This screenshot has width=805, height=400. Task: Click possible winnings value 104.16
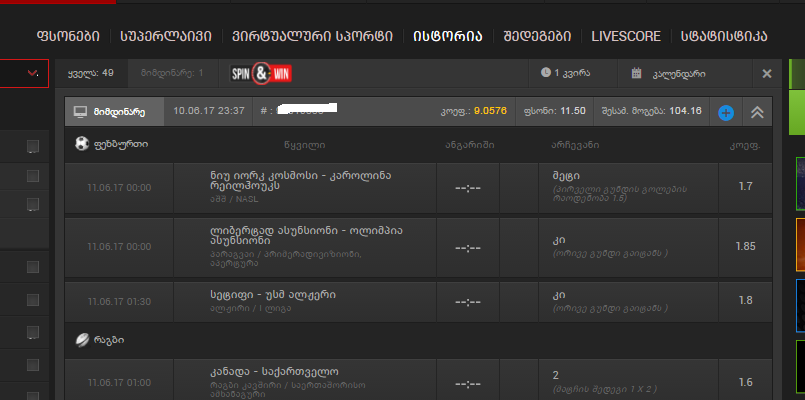pos(685,111)
